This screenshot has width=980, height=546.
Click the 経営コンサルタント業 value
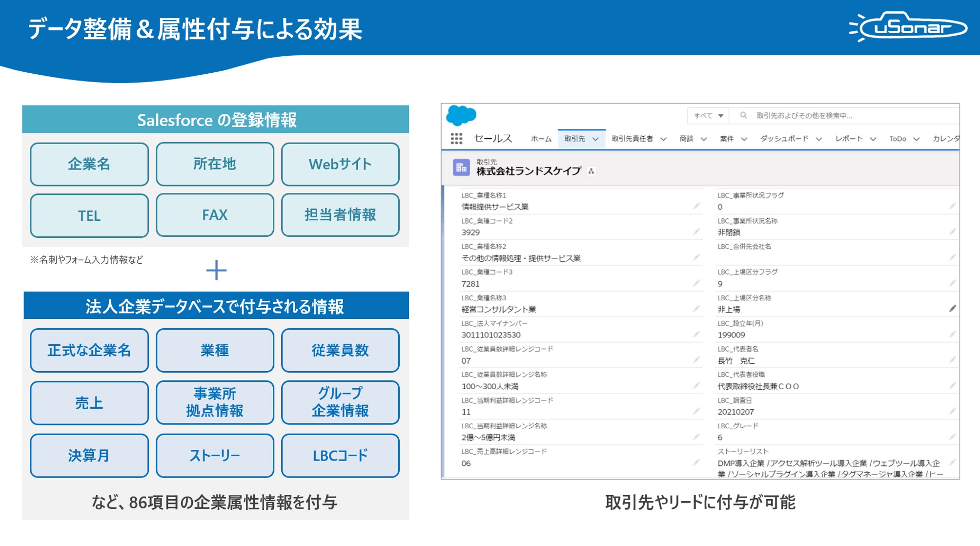pyautogui.click(x=499, y=309)
